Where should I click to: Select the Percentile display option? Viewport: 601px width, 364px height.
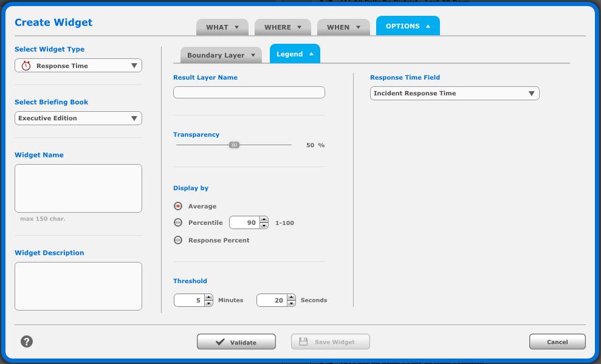(178, 222)
